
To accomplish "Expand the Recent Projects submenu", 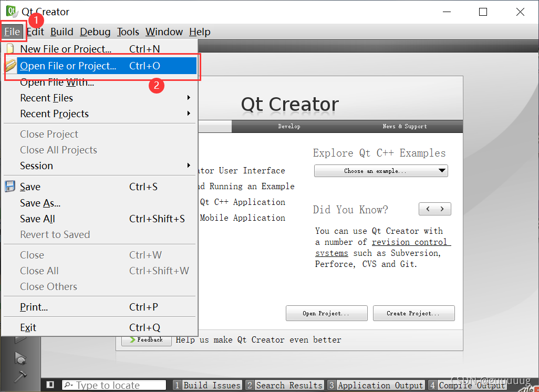I will [x=100, y=114].
